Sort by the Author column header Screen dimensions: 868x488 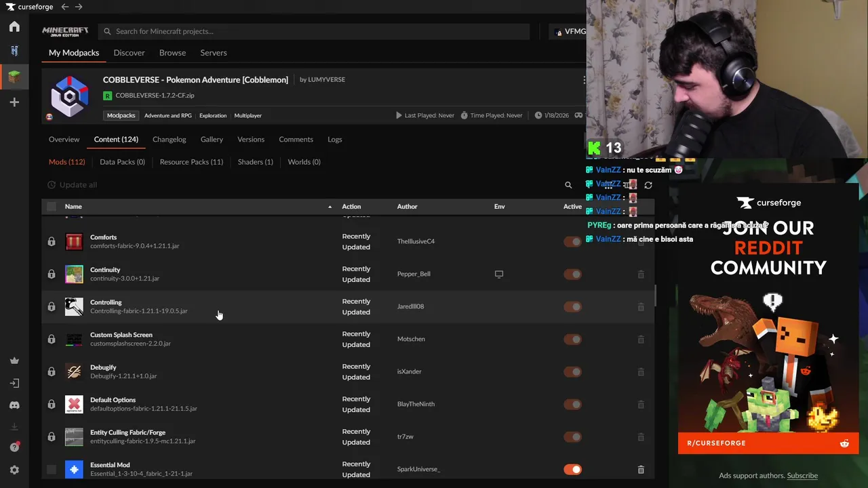[407, 207]
